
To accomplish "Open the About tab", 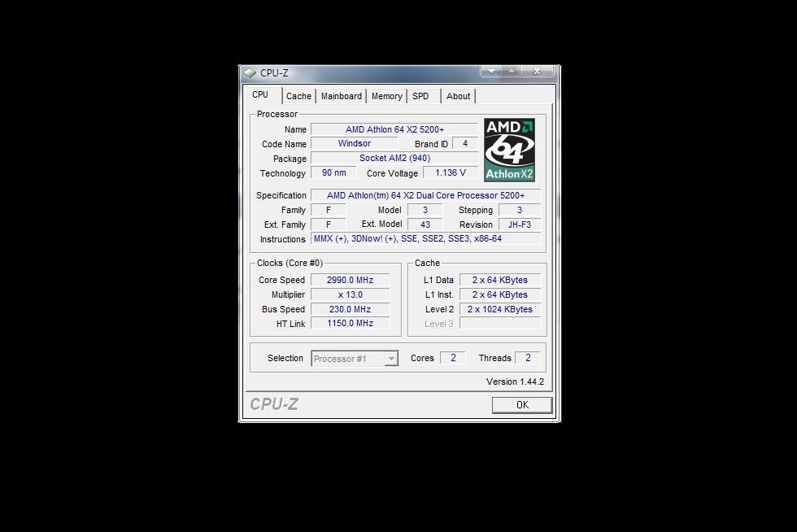I will point(458,96).
